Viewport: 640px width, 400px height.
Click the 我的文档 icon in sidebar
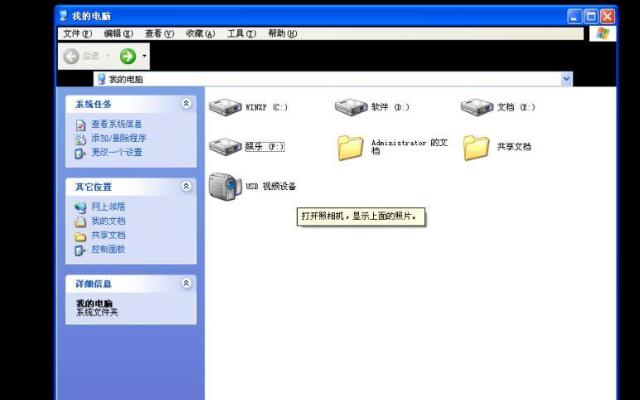80,222
